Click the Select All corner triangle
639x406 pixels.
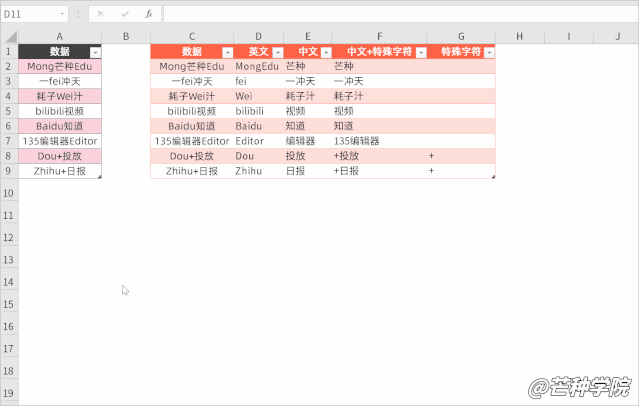(10, 36)
